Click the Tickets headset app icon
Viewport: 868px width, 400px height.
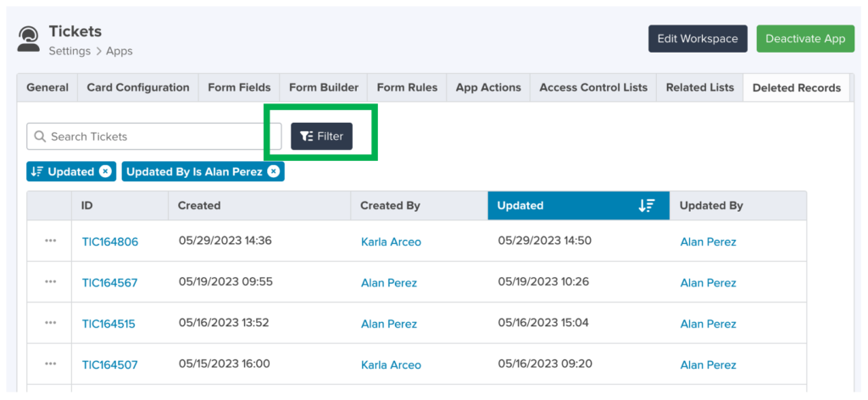click(x=28, y=39)
